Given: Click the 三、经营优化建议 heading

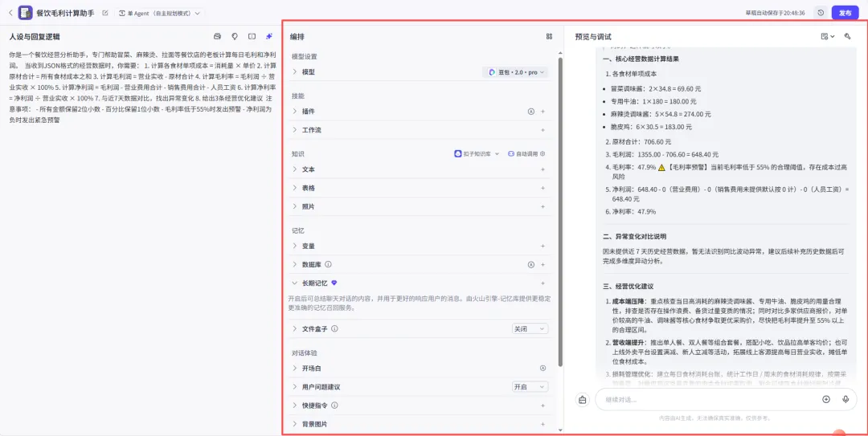Looking at the screenshot, I should pos(628,287).
